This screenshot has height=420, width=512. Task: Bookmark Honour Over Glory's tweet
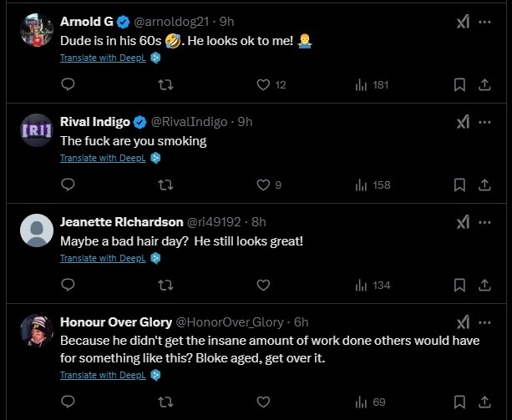click(459, 402)
